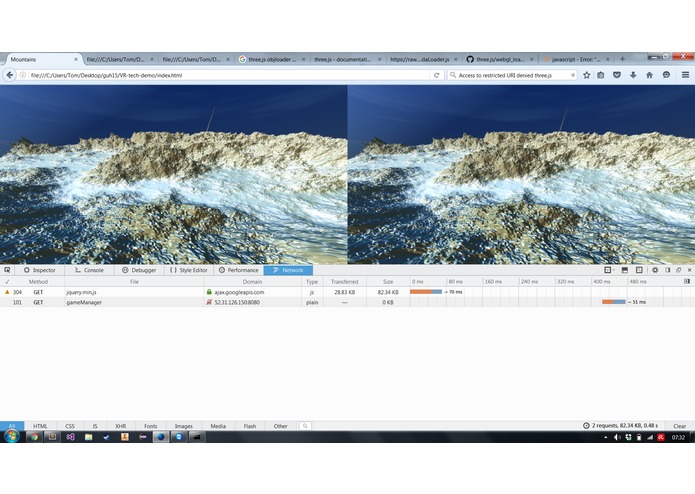Select the Network tab
This screenshot has height=494, width=695.
288,270
